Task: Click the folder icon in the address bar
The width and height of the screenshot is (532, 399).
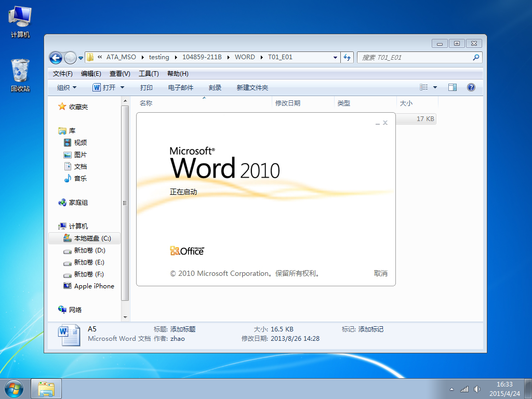Action: [90, 57]
